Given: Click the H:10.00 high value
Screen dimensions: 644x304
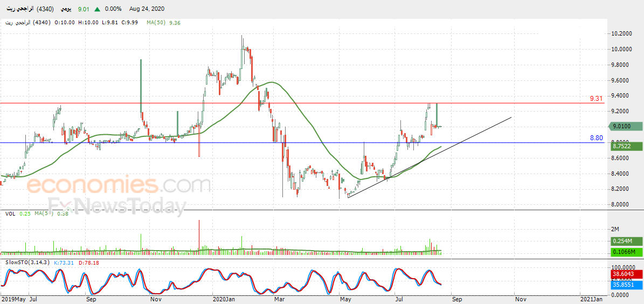Looking at the screenshot, I should pos(87,23).
